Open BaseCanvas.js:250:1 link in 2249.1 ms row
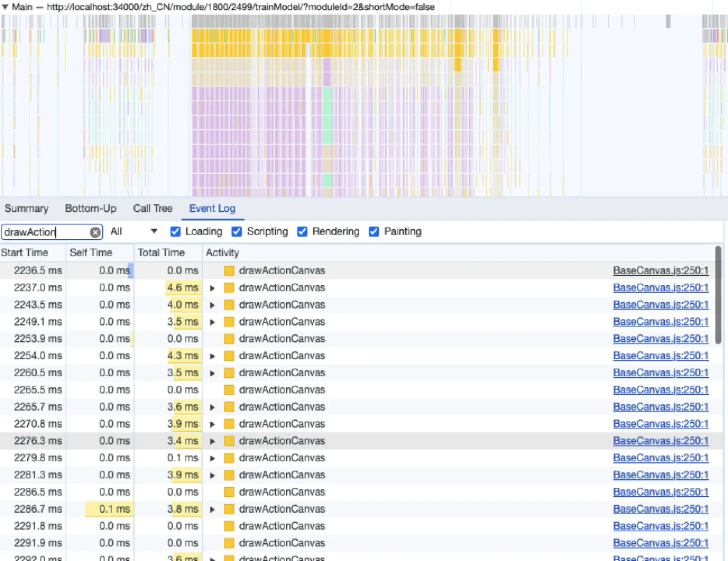728x561 pixels. 661,322
